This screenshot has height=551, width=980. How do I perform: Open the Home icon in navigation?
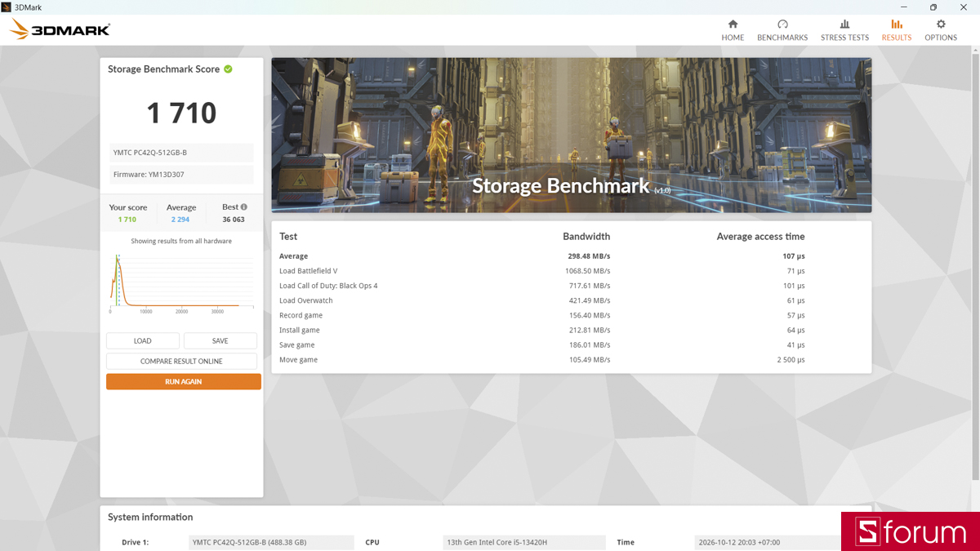point(733,24)
